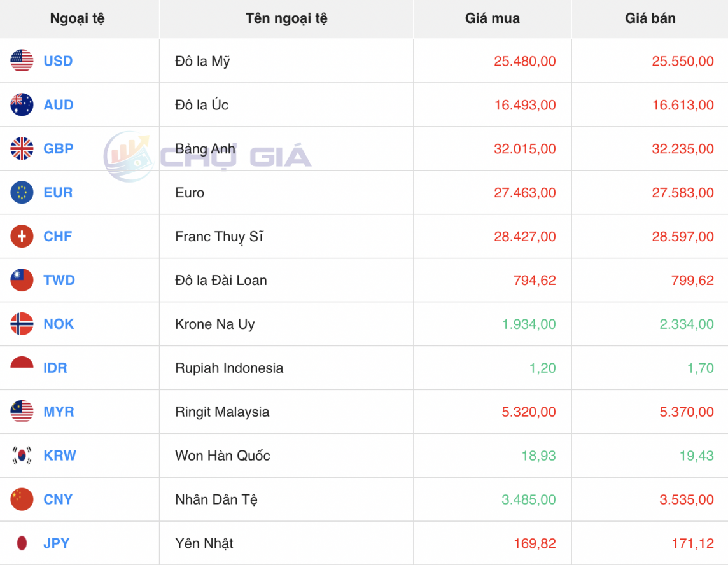Open the EUR currency details link
This screenshot has width=728, height=565.
(x=57, y=193)
